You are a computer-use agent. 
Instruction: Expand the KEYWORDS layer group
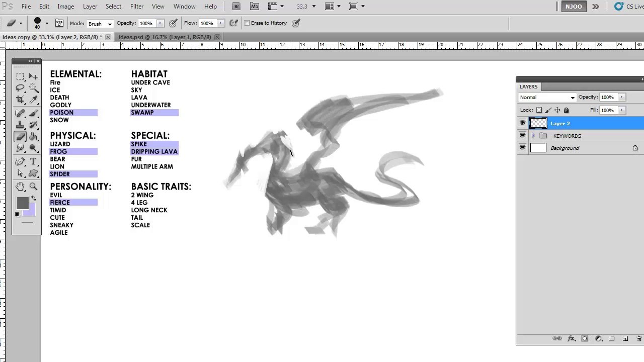[x=533, y=136]
